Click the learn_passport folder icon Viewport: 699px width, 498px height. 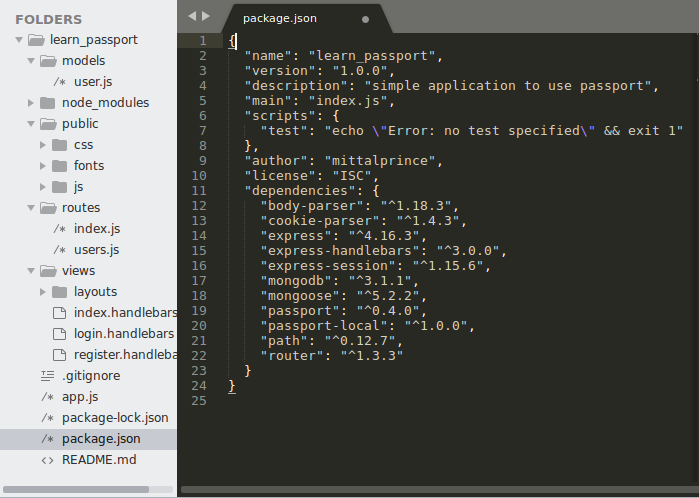[36, 40]
